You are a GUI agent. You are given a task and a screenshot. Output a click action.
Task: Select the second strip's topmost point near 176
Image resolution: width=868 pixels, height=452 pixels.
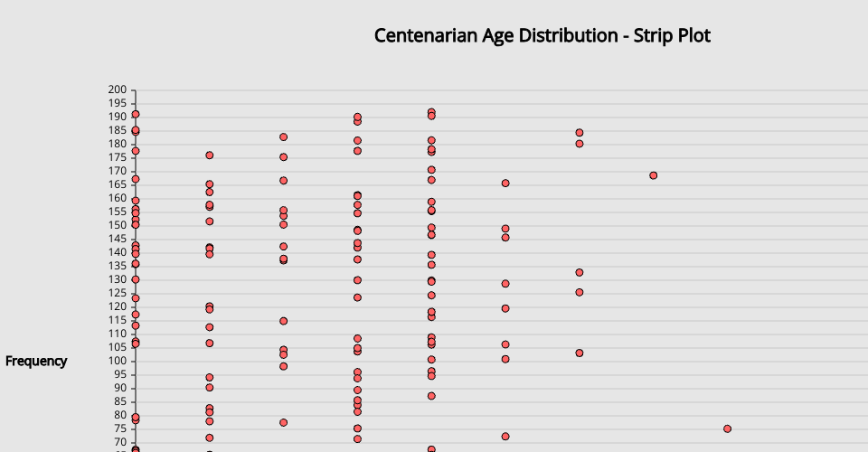[210, 155]
